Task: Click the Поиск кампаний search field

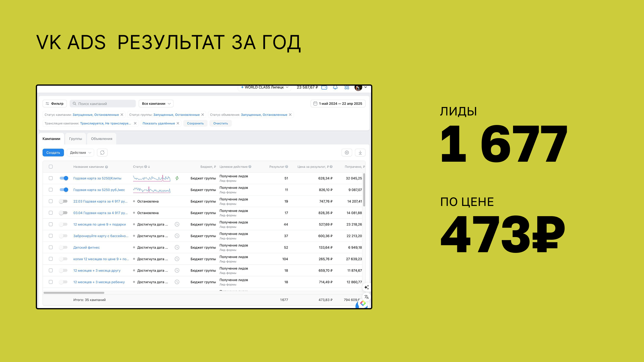Action: click(x=103, y=104)
